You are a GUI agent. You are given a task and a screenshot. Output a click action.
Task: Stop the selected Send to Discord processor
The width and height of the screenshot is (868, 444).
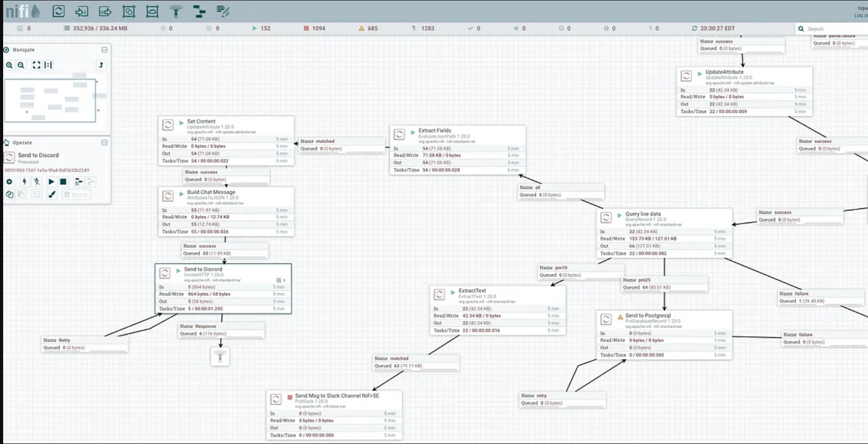point(63,182)
